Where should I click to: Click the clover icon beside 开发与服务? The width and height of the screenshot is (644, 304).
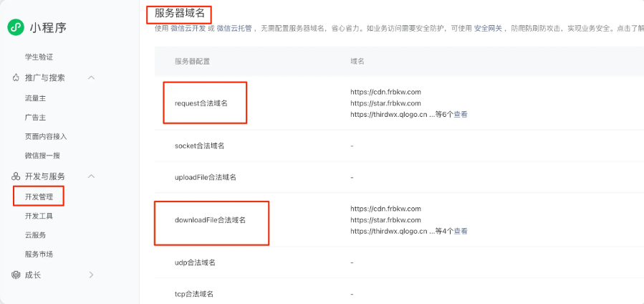(x=16, y=176)
